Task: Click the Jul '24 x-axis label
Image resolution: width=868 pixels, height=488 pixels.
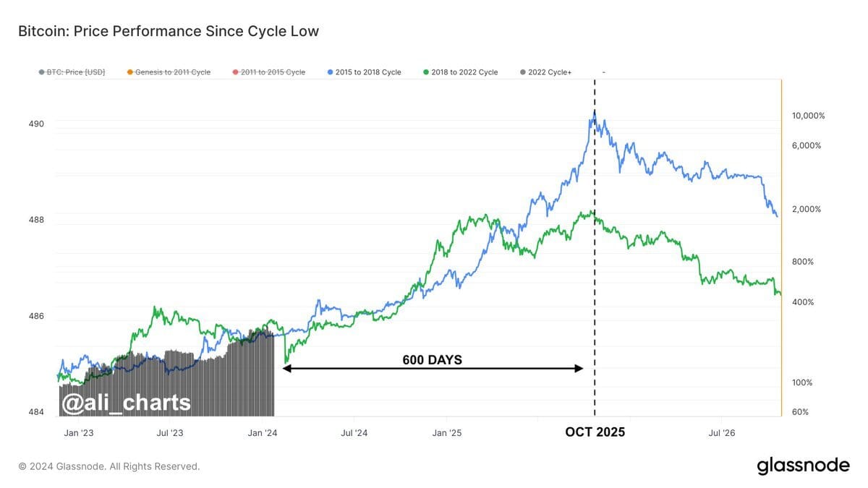Action: [x=353, y=432]
